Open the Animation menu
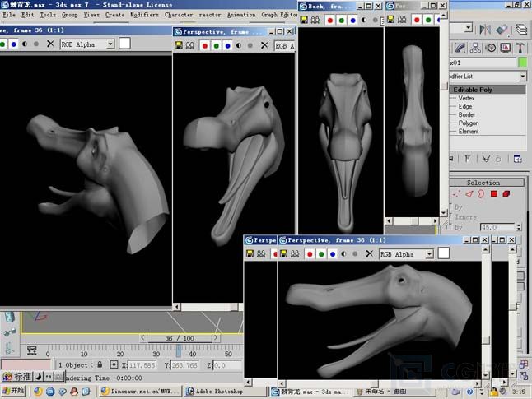The image size is (532, 399). (241, 14)
